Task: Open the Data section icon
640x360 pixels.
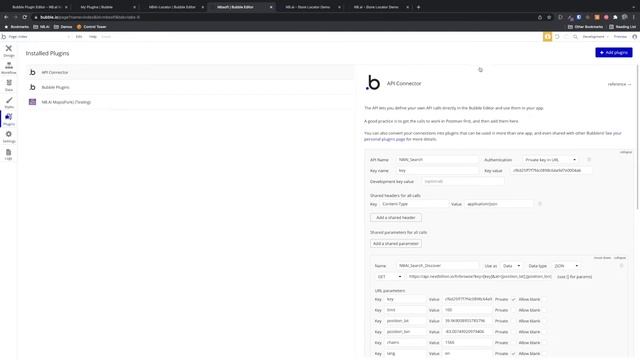Action: click(9, 85)
